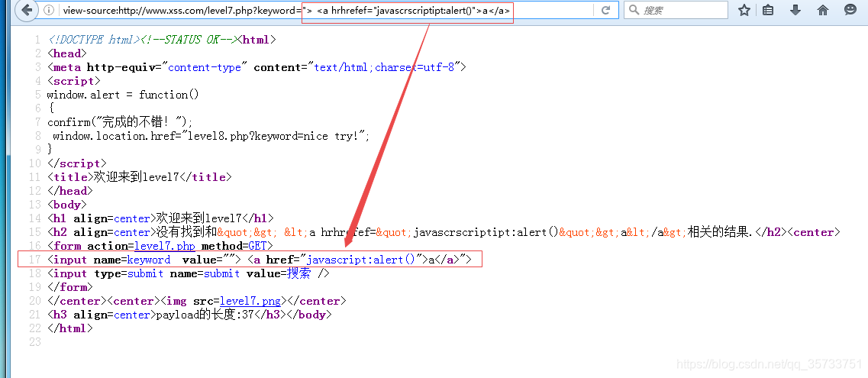Click the confirm("完成的不错！") line
This screenshot has width=868, height=378.
click(x=120, y=122)
